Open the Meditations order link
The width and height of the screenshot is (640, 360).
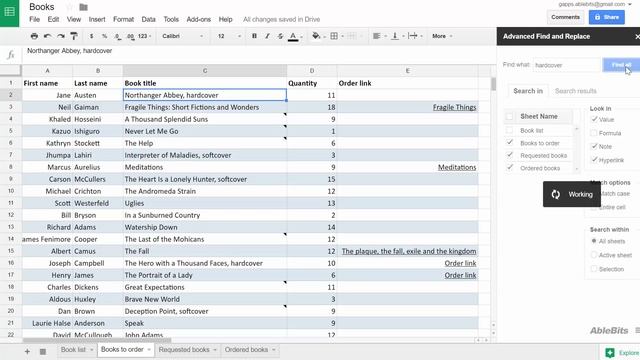tap(457, 167)
